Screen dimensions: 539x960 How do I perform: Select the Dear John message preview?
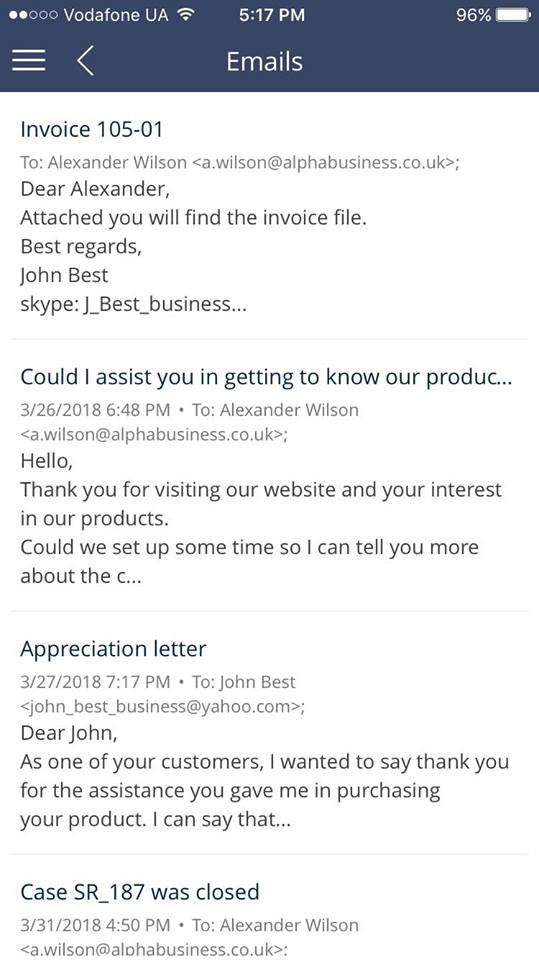69,733
